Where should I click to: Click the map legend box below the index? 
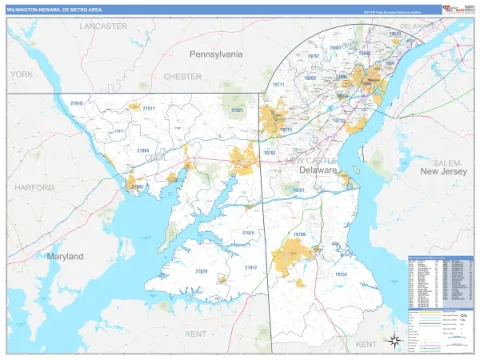[x=441, y=330]
